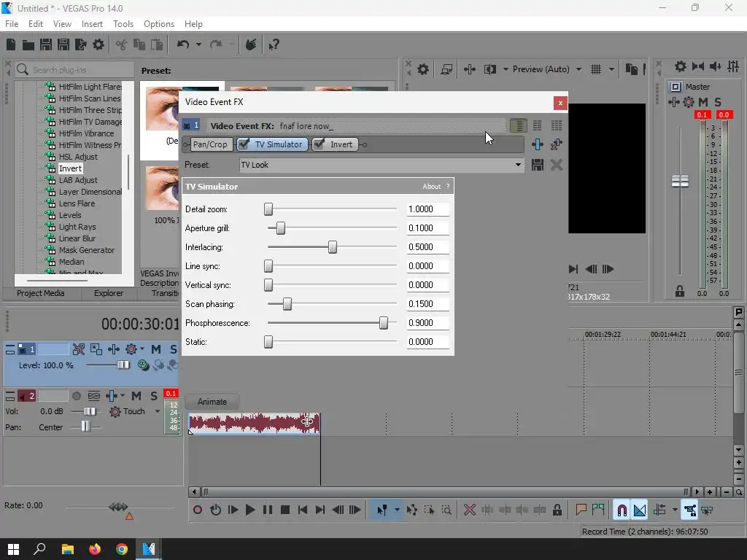
Task: Toggle Master bus Mute
Action: (703, 102)
